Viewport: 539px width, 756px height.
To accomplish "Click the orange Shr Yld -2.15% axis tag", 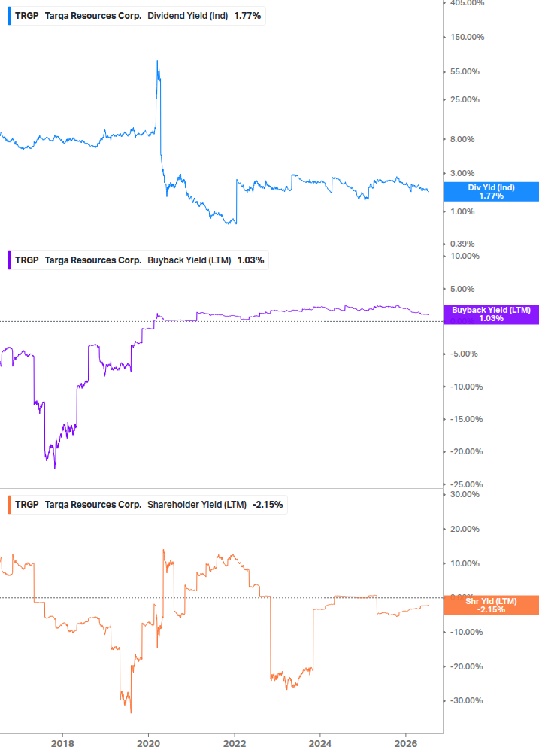I will pos(491,605).
